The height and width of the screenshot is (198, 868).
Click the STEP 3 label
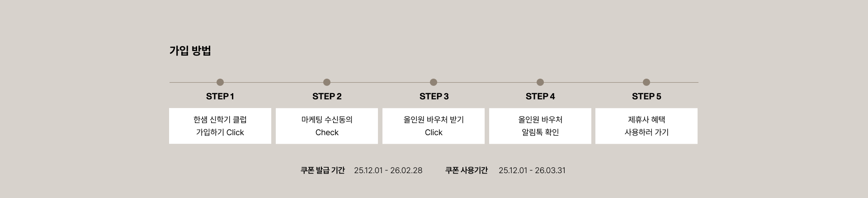point(434,96)
